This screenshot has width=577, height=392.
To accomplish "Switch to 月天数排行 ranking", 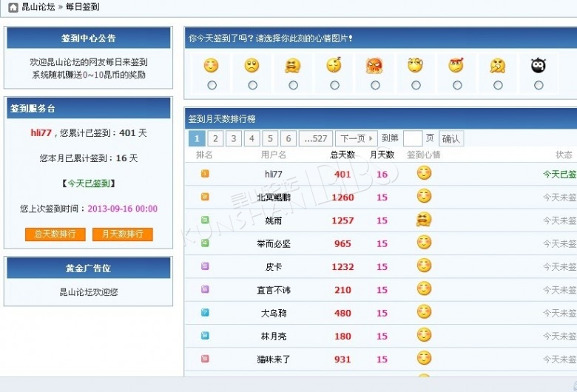I will pyautogui.click(x=122, y=234).
